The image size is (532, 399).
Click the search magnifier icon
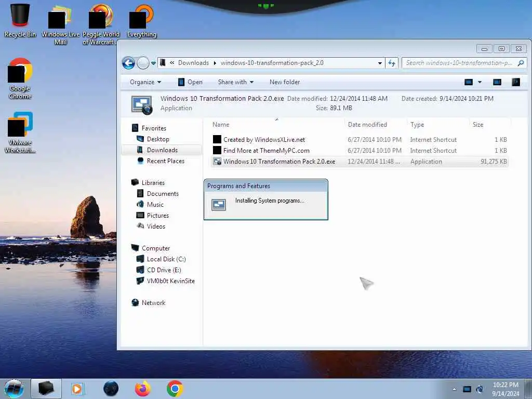[521, 63]
